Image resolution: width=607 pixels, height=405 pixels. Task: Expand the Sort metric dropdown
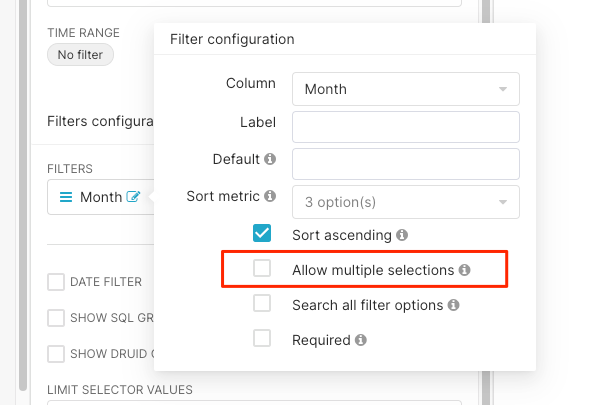coord(405,201)
